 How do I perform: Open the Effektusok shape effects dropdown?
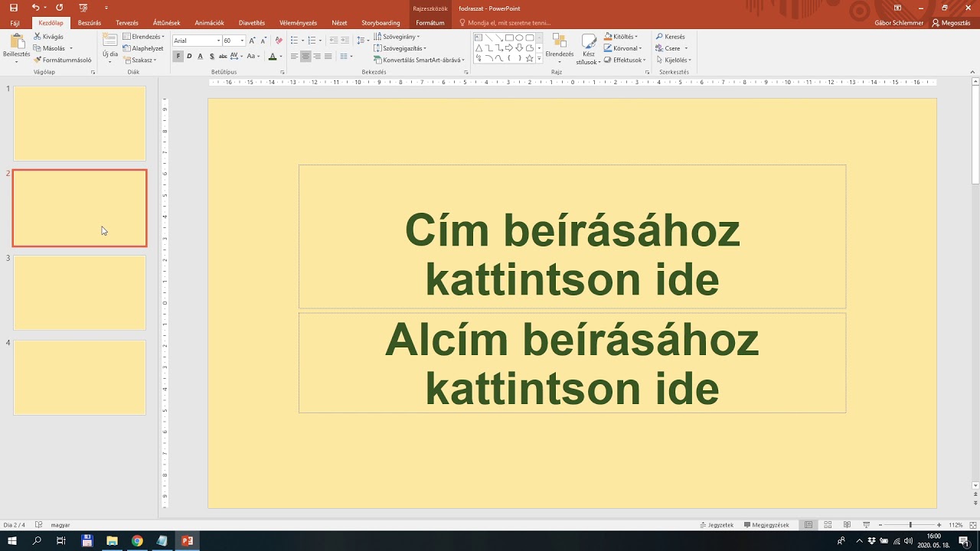coord(625,60)
